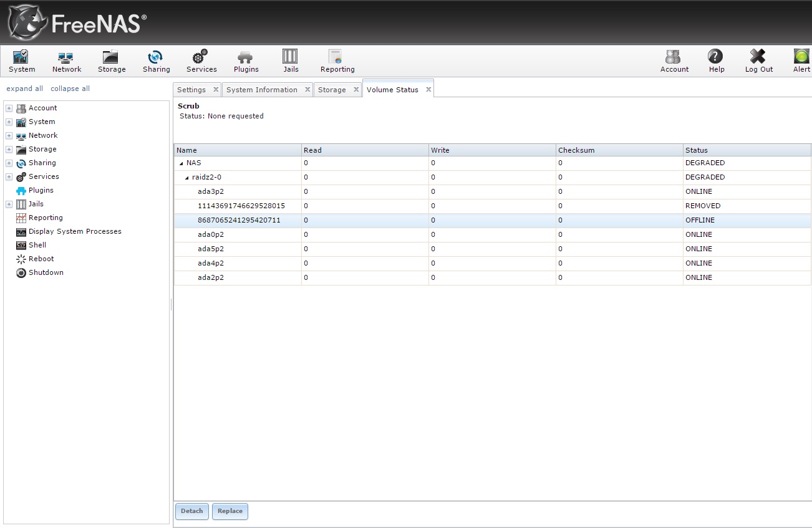Select Sharing icon in sidebar tree
The height and width of the screenshot is (528, 812).
click(x=21, y=163)
